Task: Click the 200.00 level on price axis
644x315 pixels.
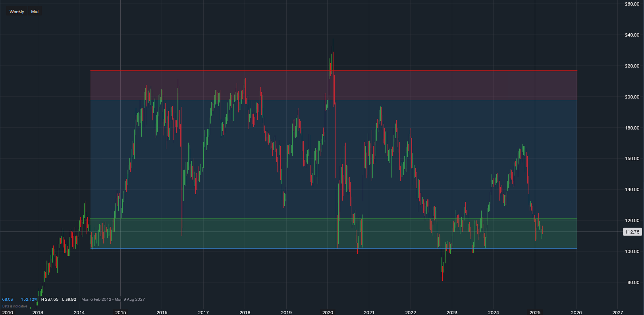Action: [632, 97]
